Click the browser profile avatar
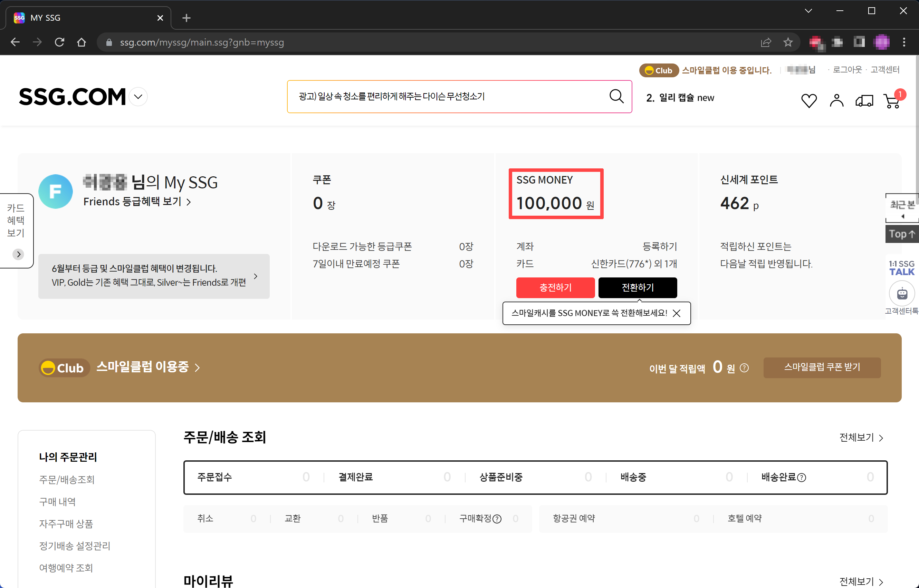Viewport: 919px width, 588px height. 882,42
